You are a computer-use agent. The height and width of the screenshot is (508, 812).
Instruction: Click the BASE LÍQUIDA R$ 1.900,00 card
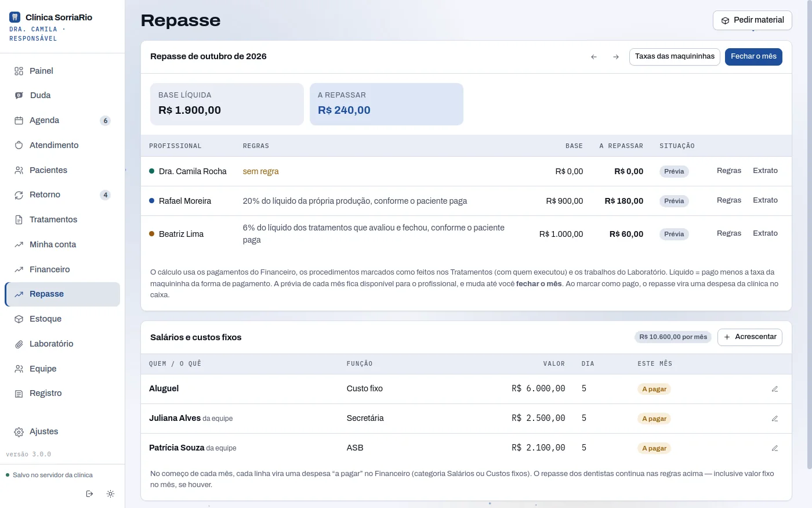[x=227, y=104]
